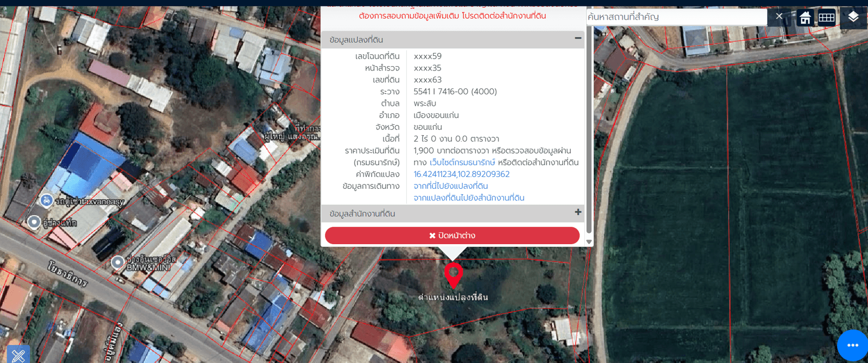
Task: Open the blue chat bubble button
Action: coord(852,345)
